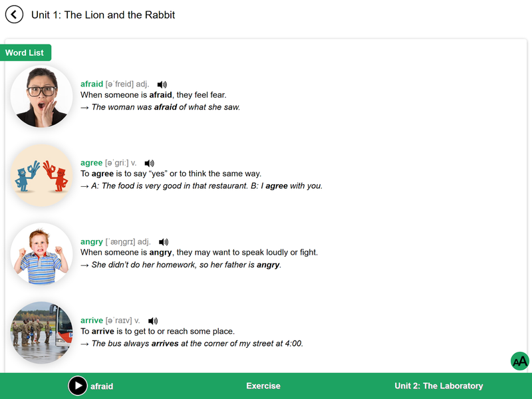Open the Exercise section
This screenshot has height=399, width=532.
[263, 386]
